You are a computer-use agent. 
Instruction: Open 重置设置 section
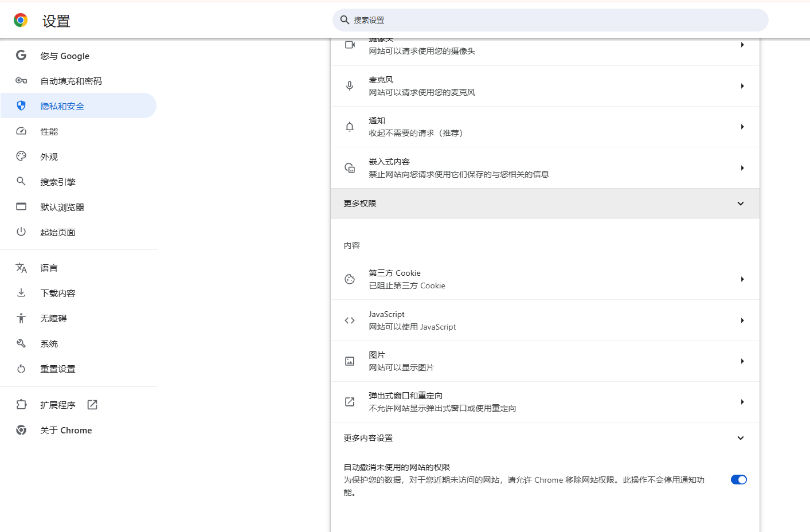[x=79, y=369]
